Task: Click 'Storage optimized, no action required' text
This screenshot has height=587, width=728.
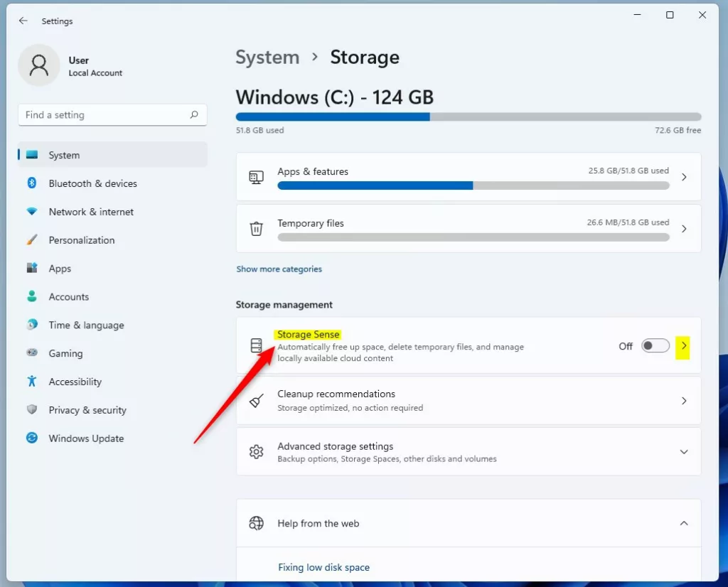Action: 350,408
